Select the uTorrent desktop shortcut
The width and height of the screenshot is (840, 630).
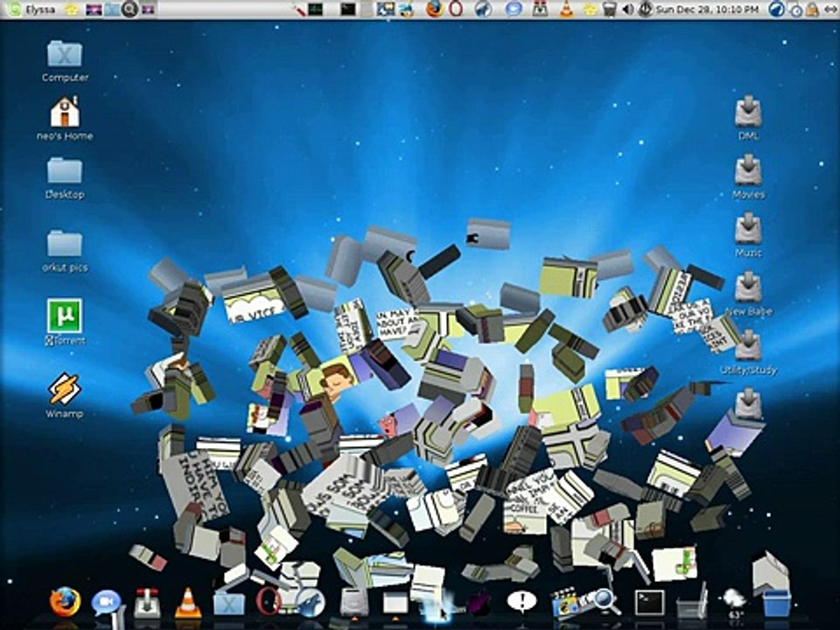65,321
